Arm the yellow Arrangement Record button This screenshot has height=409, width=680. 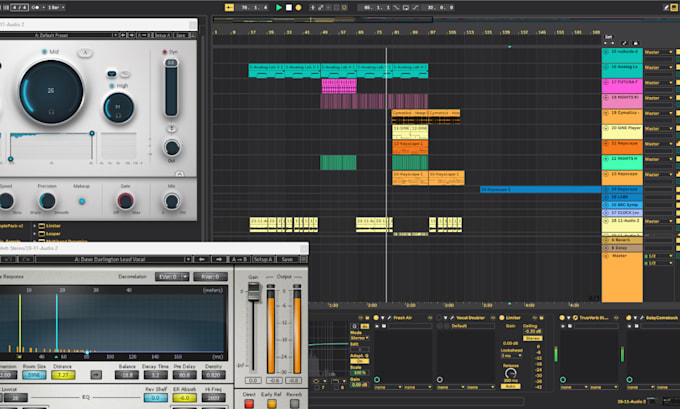pyautogui.click(x=298, y=7)
